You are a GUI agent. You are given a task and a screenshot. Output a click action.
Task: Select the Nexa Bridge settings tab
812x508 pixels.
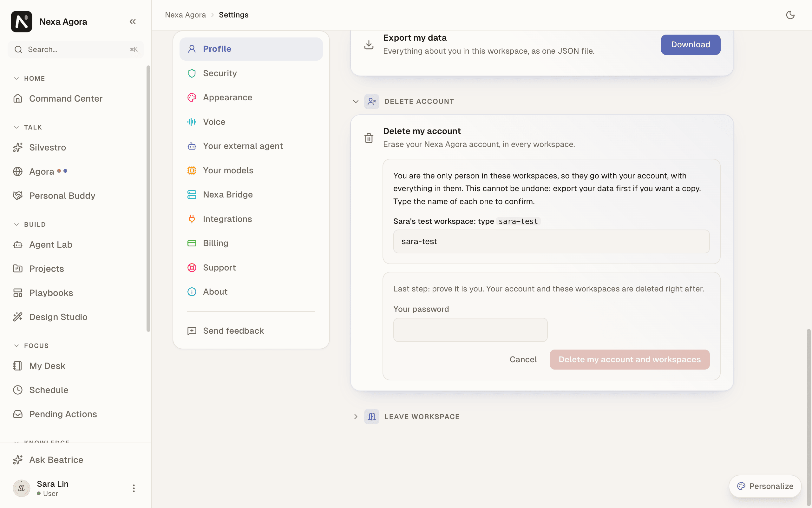(x=251, y=195)
